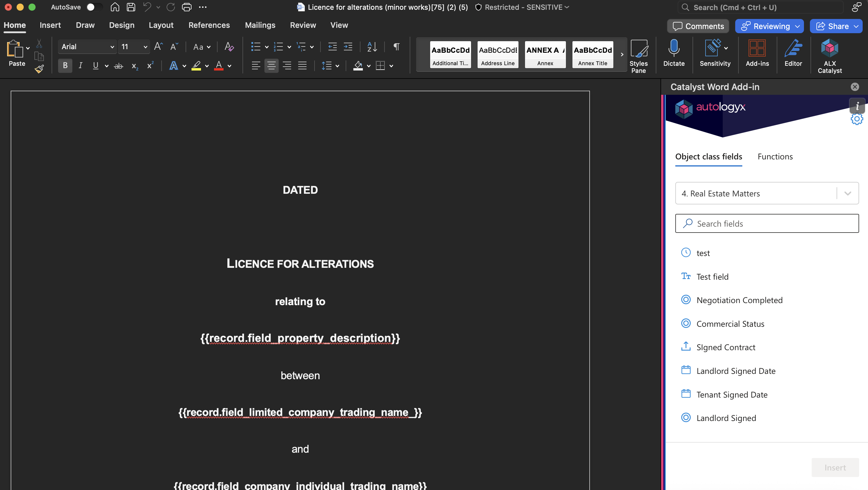868x490 pixels.
Task: Toggle the AutoSave switch
Action: click(x=94, y=7)
